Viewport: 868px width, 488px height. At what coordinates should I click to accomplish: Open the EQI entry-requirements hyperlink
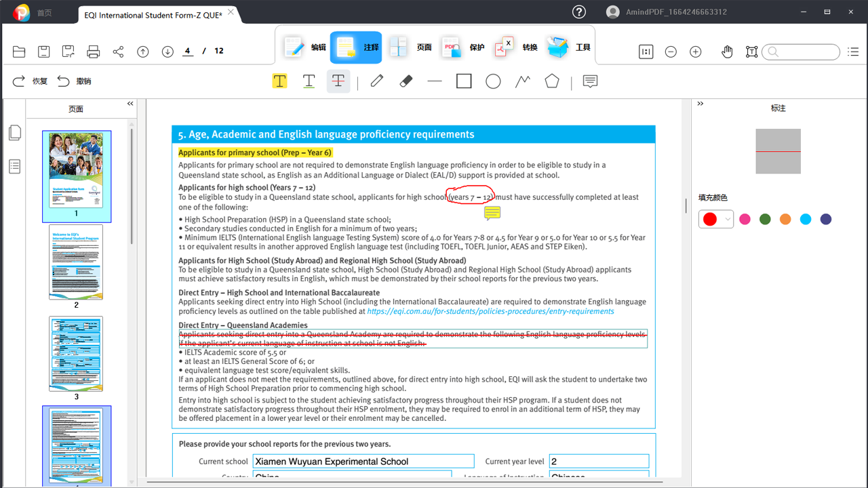[x=490, y=311]
